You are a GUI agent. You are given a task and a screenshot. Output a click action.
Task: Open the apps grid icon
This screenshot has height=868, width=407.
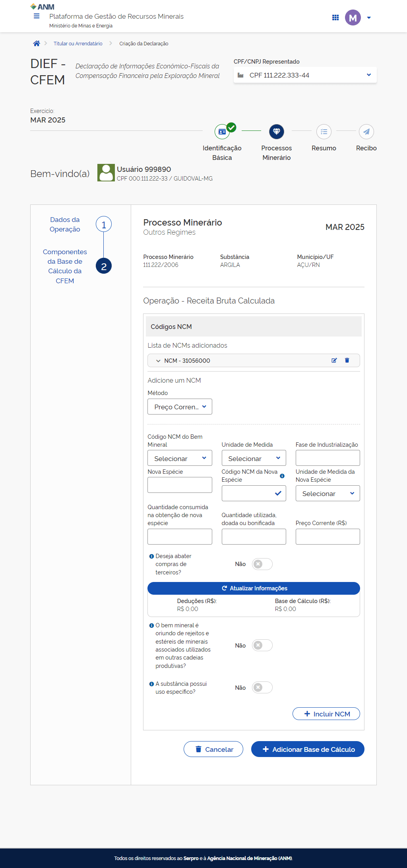pyautogui.click(x=335, y=18)
